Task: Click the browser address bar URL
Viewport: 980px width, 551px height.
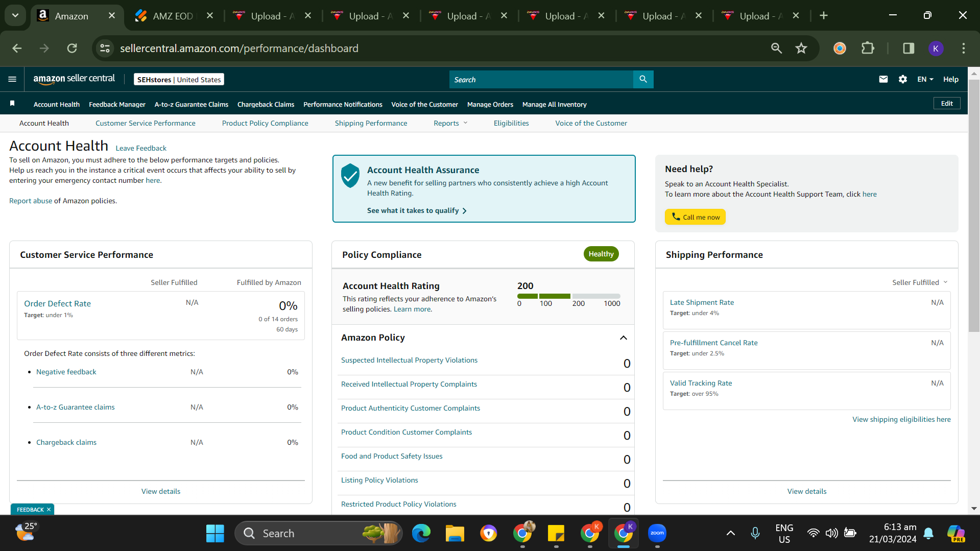Action: click(x=239, y=48)
